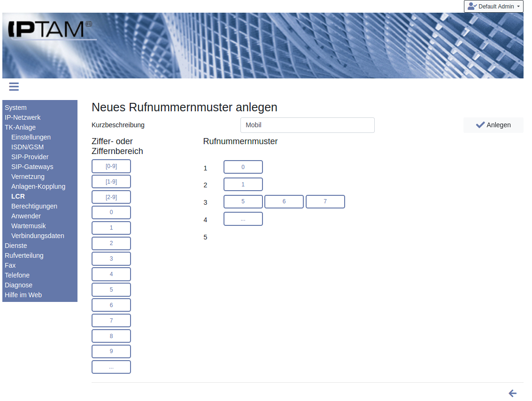Click the back arrow icon
Viewport: 532px width, 401px height.
512,393
